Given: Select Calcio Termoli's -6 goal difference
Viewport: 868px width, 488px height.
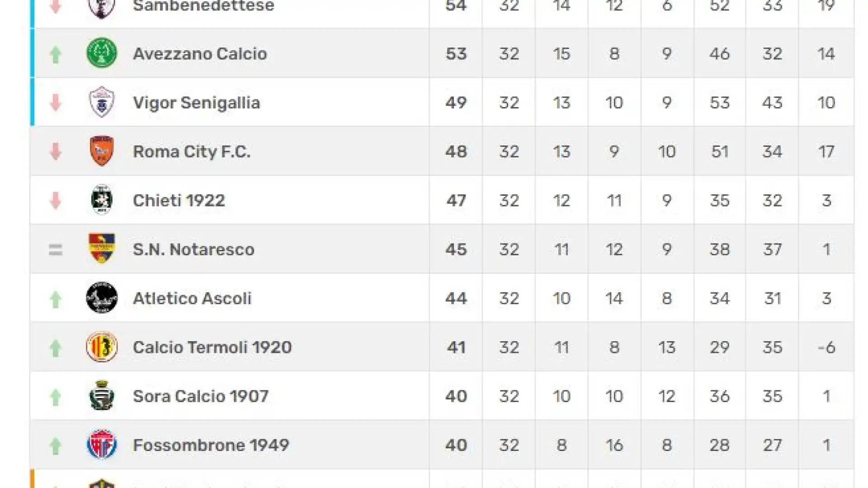Looking at the screenshot, I should click(x=826, y=347).
